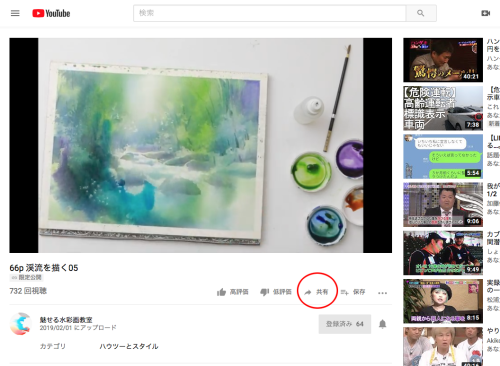Screen dimensions: 500x366
Task: Open the suggested video lasting 8:15
Action: (443, 301)
